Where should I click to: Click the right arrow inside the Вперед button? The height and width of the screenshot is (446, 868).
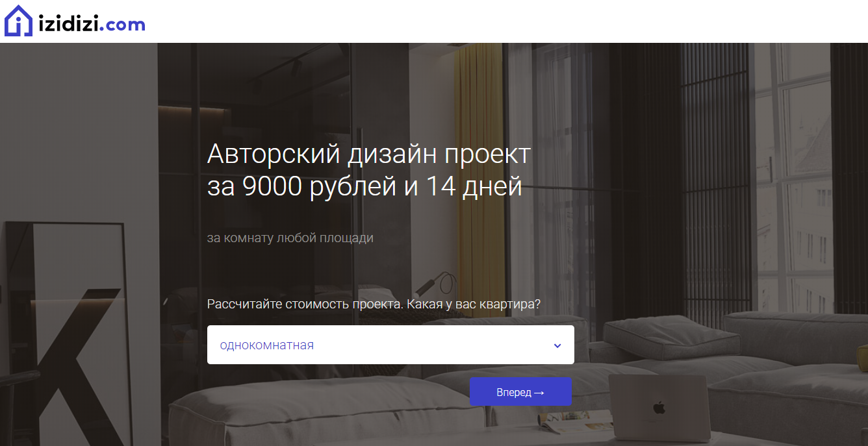point(538,393)
